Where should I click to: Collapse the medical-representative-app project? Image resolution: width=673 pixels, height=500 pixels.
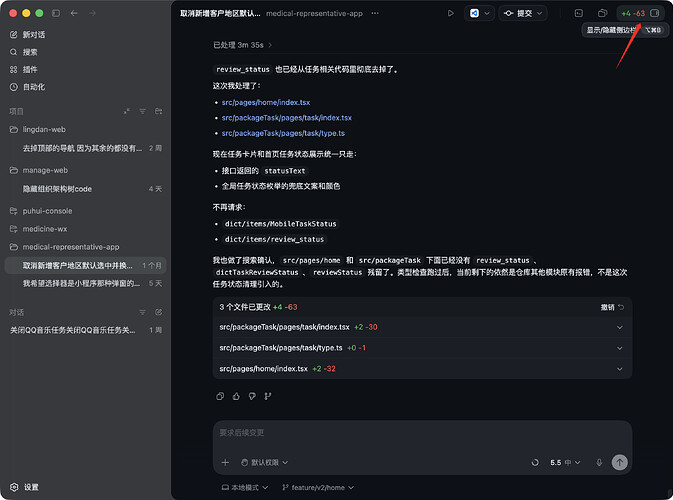coord(71,247)
